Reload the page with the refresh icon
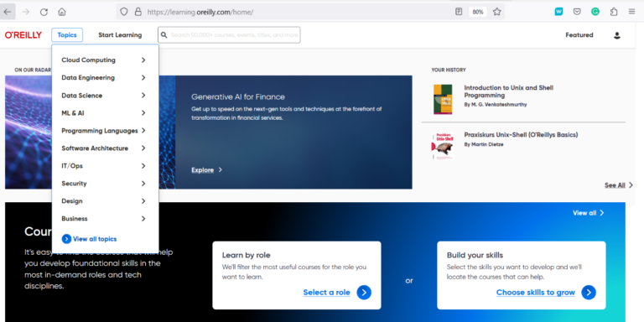This screenshot has width=644, height=322. point(44,12)
